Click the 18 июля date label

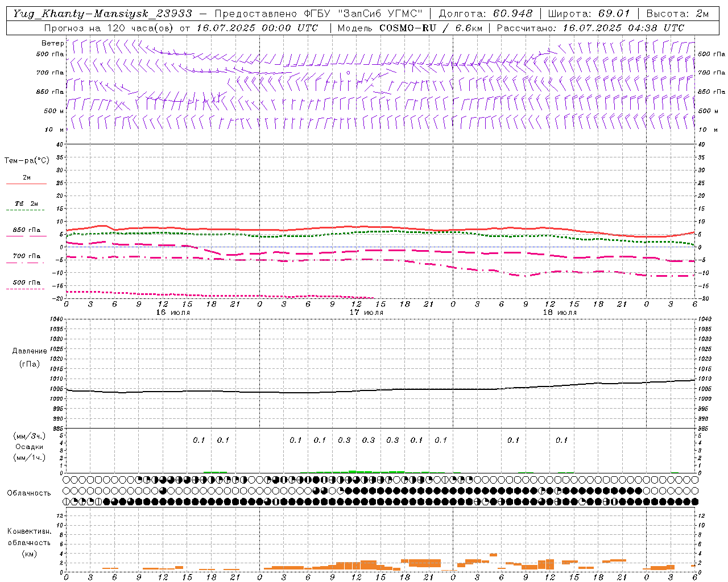(560, 313)
